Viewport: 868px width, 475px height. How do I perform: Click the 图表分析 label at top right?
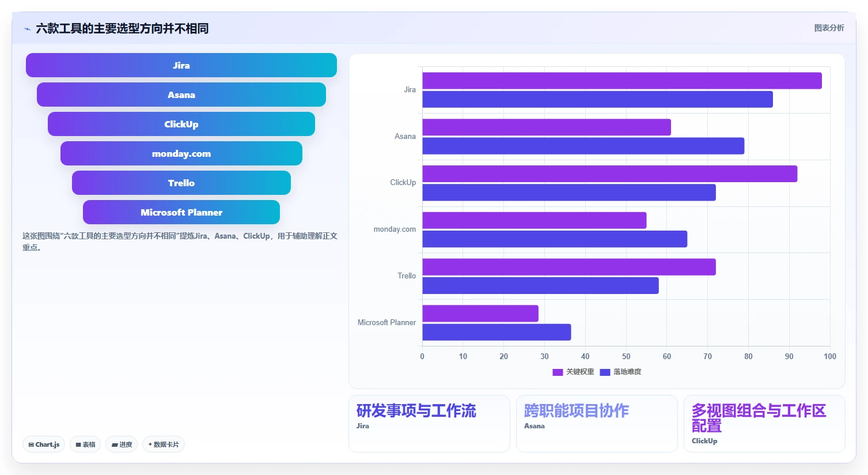(829, 28)
